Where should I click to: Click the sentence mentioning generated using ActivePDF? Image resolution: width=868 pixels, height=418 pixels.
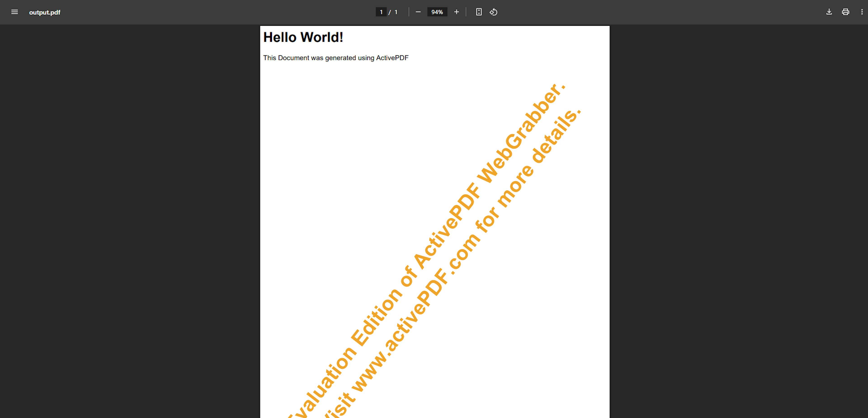(x=336, y=58)
